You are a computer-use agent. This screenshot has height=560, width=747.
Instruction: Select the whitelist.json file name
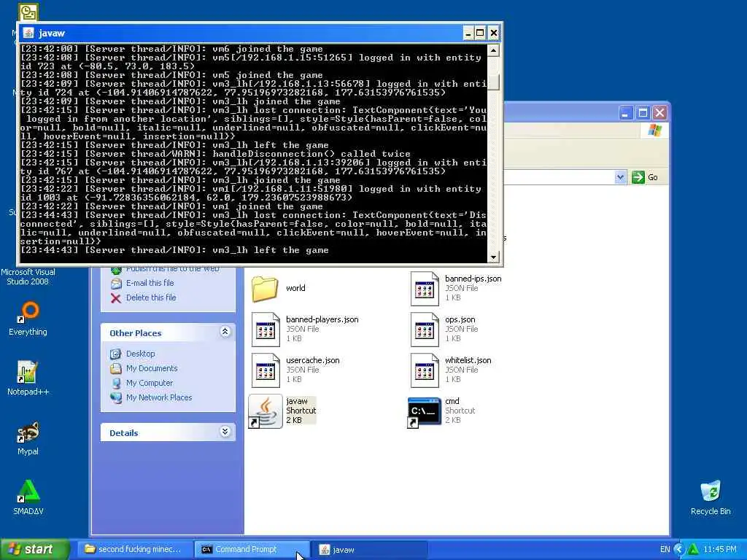[468, 360]
